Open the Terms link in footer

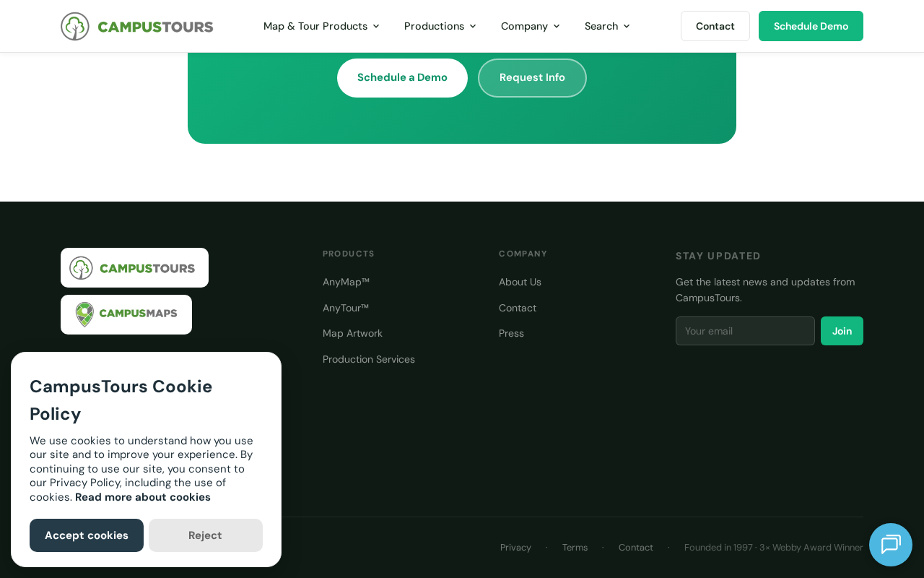pyautogui.click(x=575, y=548)
